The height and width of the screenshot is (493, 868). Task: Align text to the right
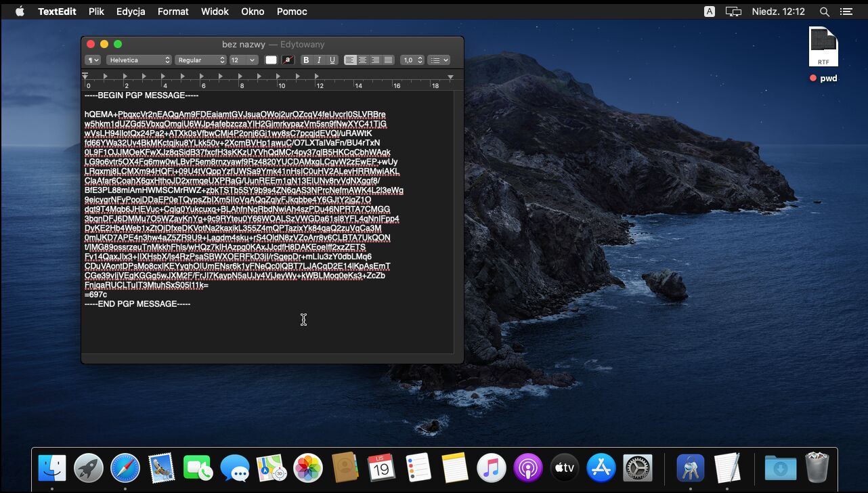[x=376, y=60]
